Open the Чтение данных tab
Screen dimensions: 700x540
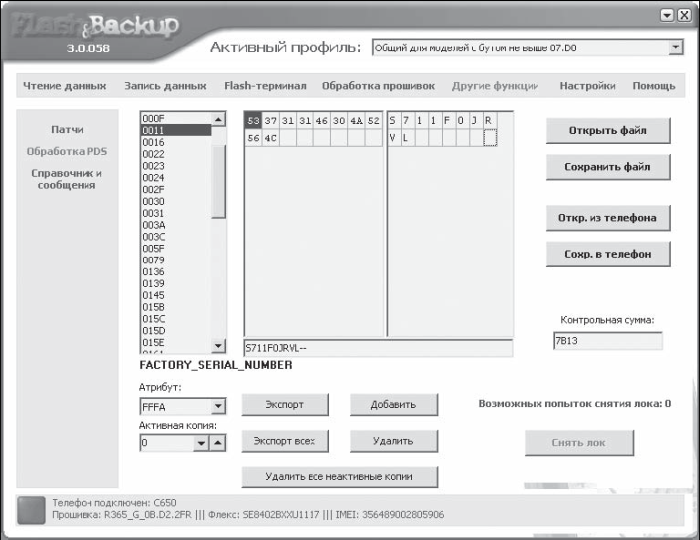[65, 86]
